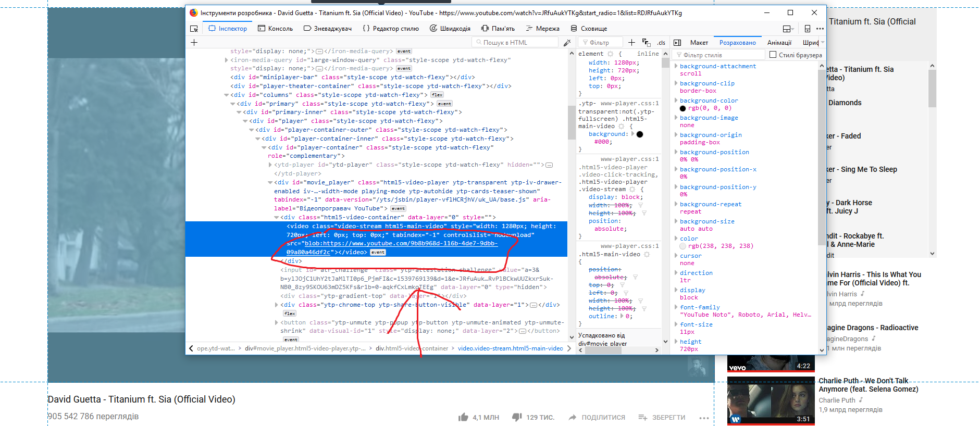This screenshot has width=980, height=426.
Task: Toggle the pseudo-class panel icon
Action: point(646,43)
